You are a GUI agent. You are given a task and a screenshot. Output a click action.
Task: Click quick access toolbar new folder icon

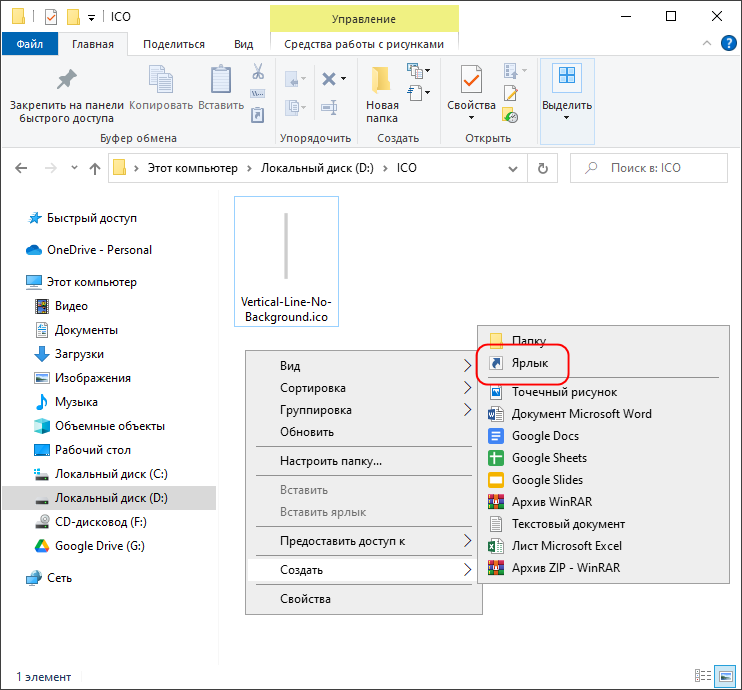click(x=73, y=17)
